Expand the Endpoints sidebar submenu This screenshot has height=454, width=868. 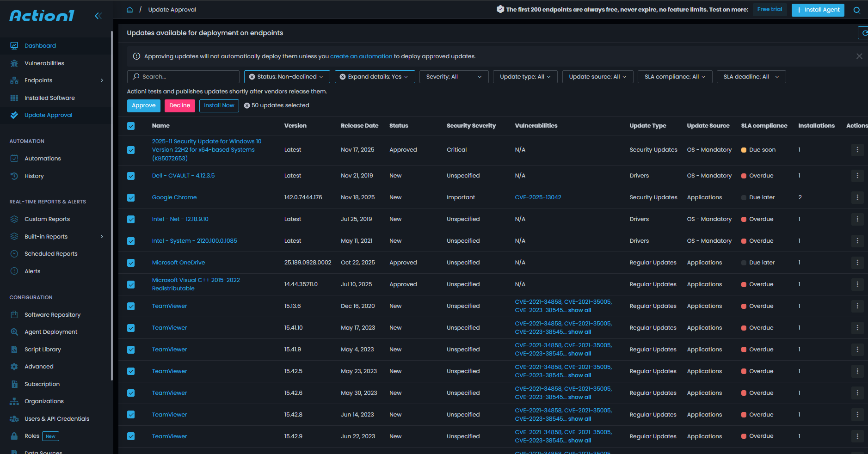pos(102,80)
